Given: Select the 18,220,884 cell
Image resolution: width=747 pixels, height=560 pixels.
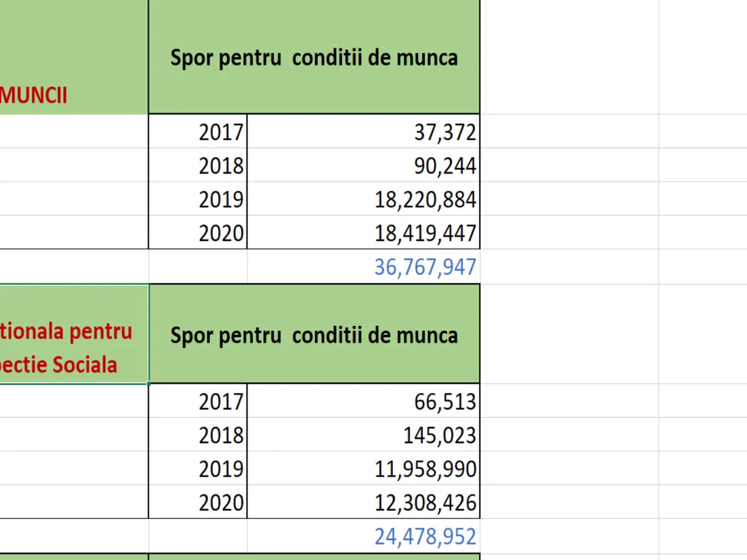Looking at the screenshot, I should 364,199.
